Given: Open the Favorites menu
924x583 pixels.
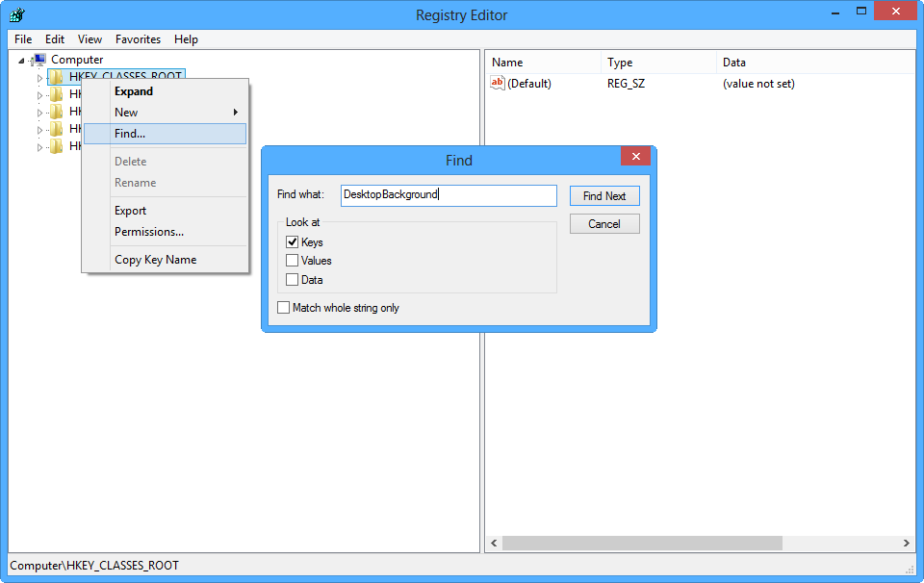Looking at the screenshot, I should (138, 38).
